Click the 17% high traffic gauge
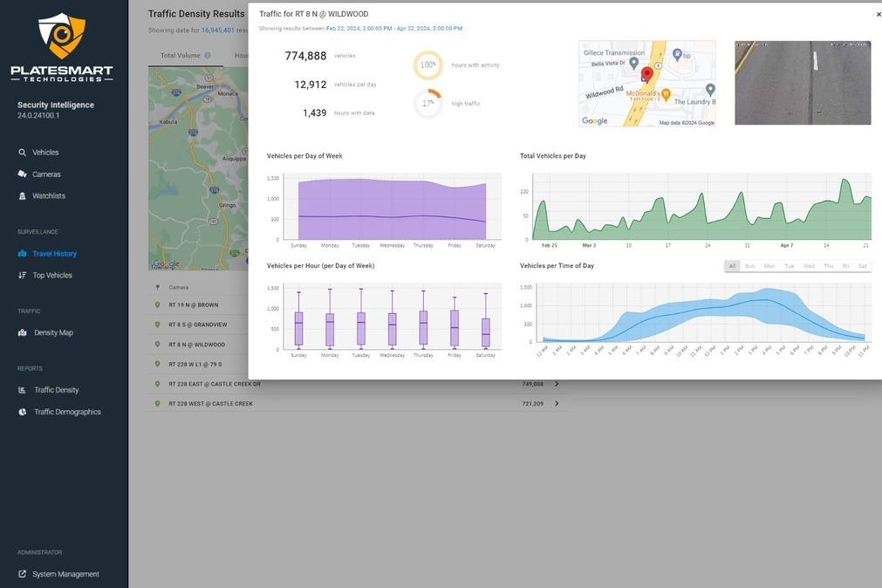This screenshot has width=882, height=588. coord(427,103)
